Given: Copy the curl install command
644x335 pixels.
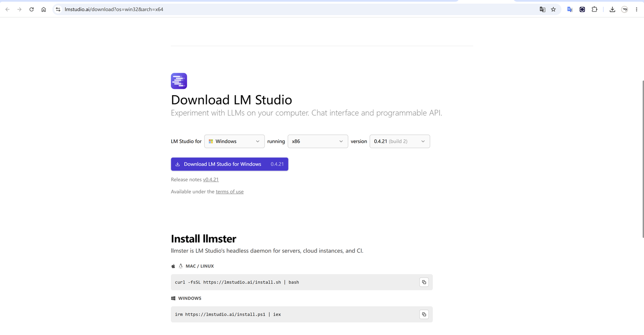Looking at the screenshot, I should 424,282.
